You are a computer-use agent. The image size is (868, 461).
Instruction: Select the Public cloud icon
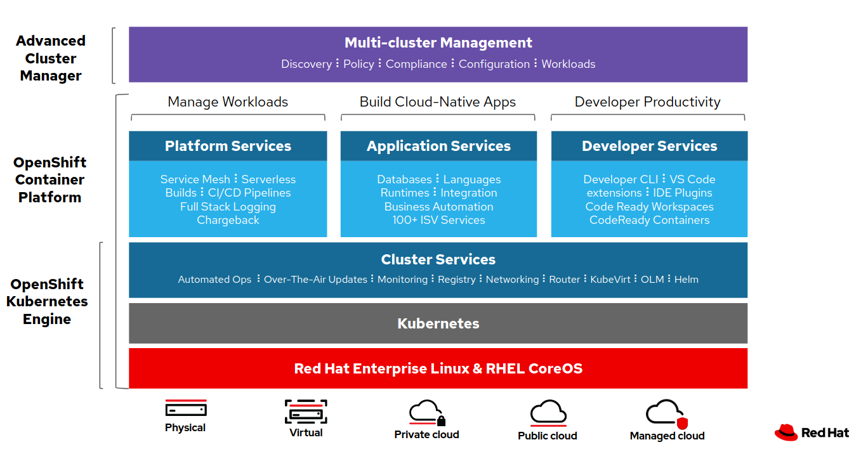coord(548,413)
